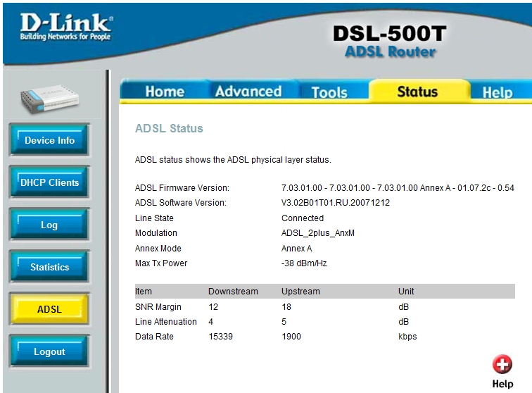Click the ADSL Firmware Version label
Image resolution: width=532 pixels, height=393 pixels.
[182, 188]
